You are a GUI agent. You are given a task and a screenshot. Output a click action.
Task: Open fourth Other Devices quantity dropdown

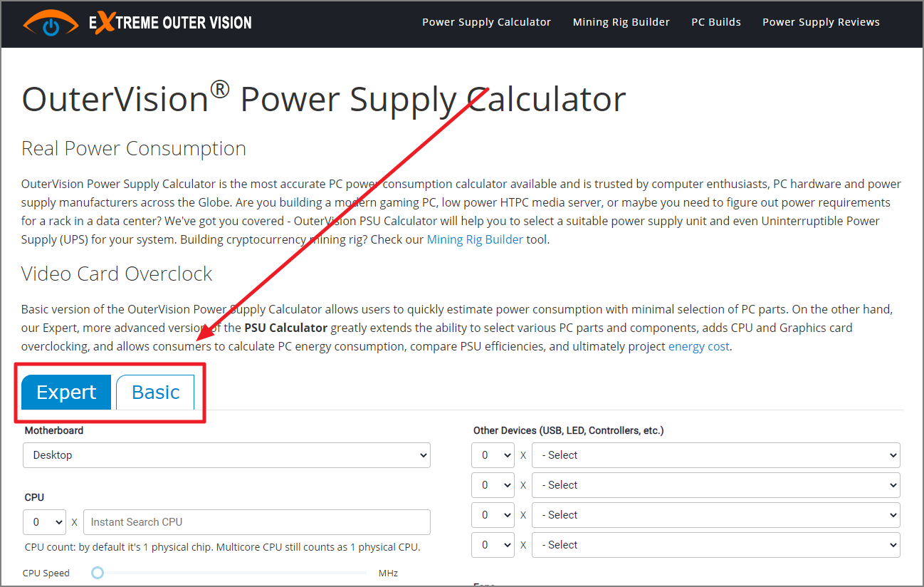coord(493,545)
